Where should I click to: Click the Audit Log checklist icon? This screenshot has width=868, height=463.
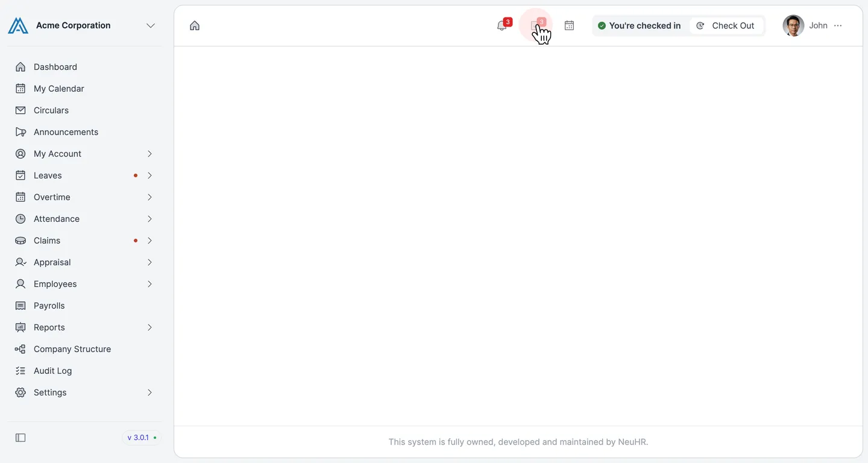(x=20, y=371)
